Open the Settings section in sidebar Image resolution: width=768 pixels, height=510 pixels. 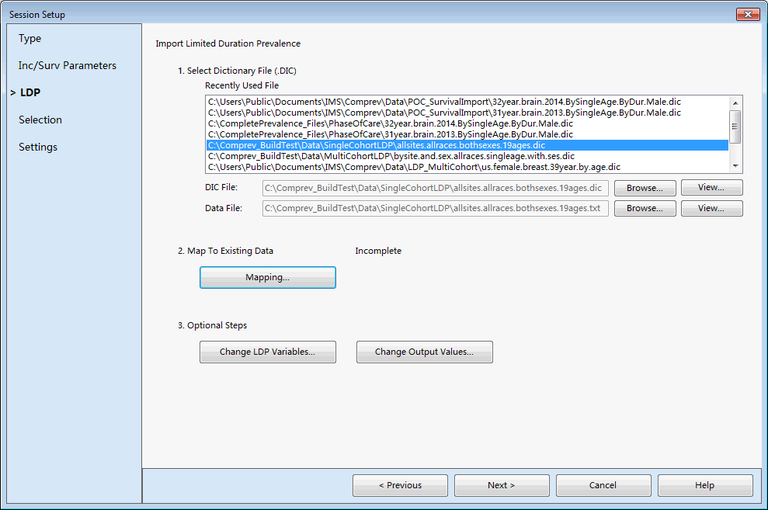[x=38, y=147]
